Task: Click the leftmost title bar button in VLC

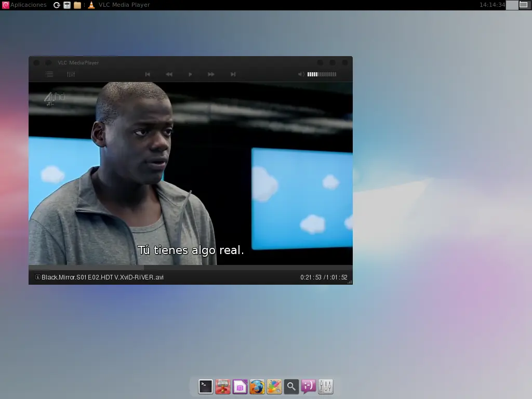Action: (x=37, y=63)
